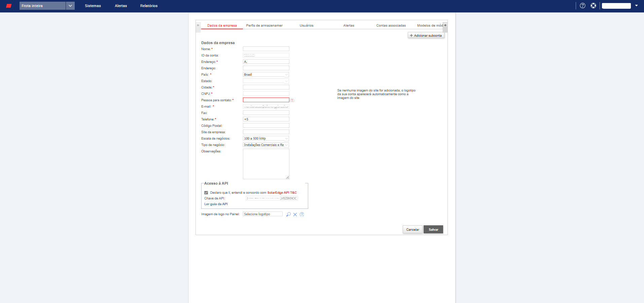Toggle the API terms agreement checkbox

coord(206,193)
